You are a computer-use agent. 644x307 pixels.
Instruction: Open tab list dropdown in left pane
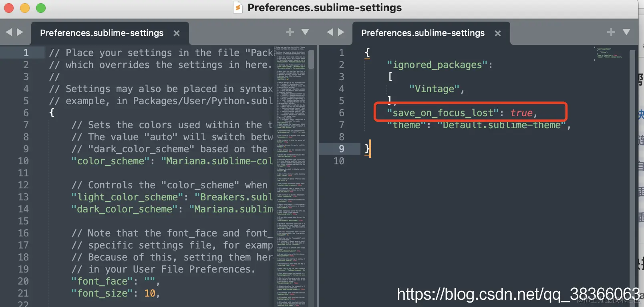[305, 32]
